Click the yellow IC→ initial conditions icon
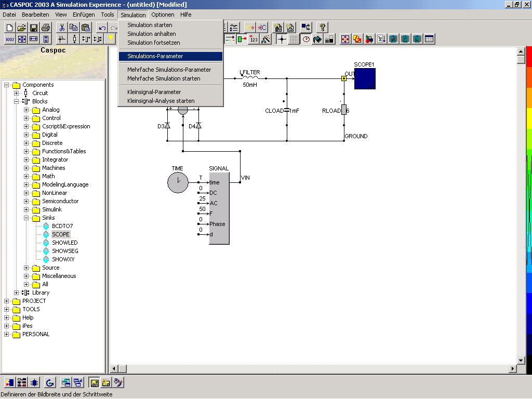Screen dimensions: 532x399 point(250,28)
